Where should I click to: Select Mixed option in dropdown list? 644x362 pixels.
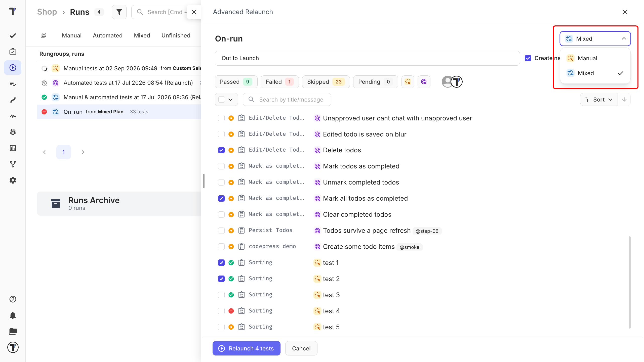point(595,73)
